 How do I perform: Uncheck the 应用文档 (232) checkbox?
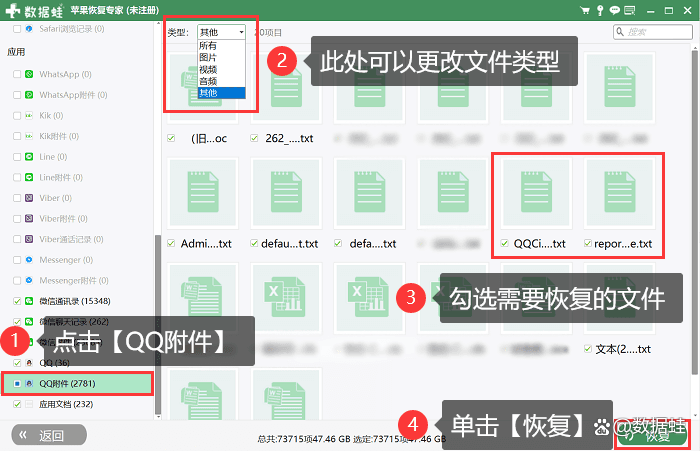click(17, 404)
